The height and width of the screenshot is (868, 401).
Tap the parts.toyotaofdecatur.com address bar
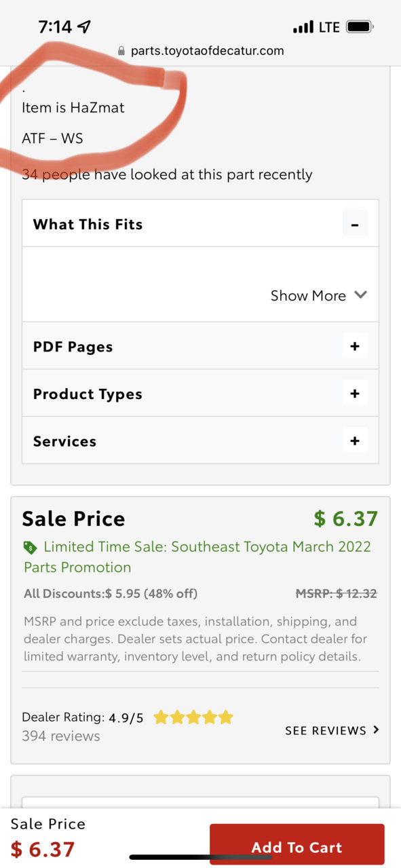(x=201, y=51)
